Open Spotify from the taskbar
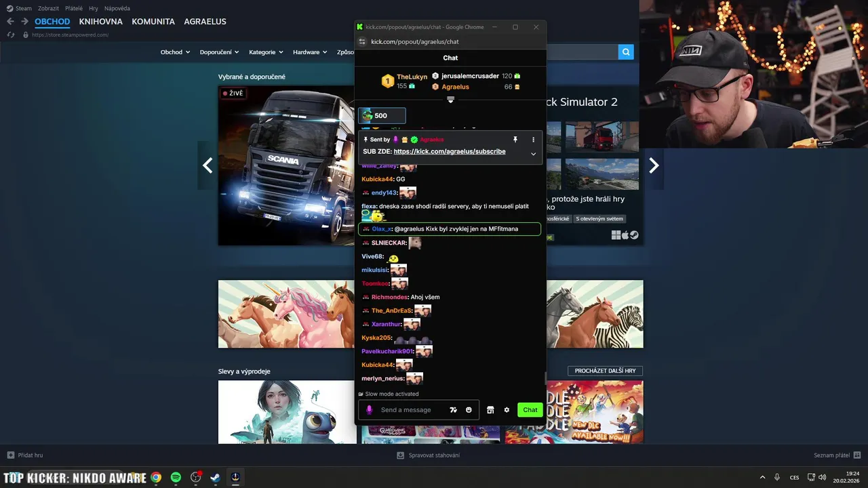 click(x=176, y=477)
